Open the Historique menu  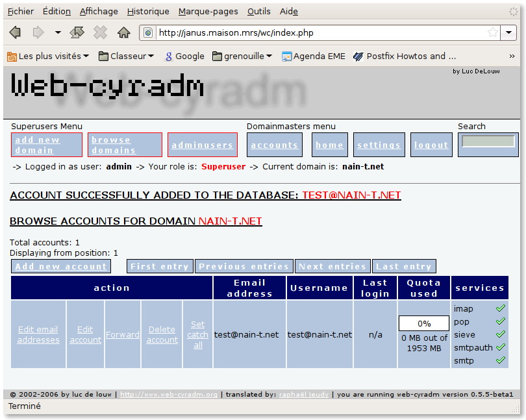[x=147, y=11]
